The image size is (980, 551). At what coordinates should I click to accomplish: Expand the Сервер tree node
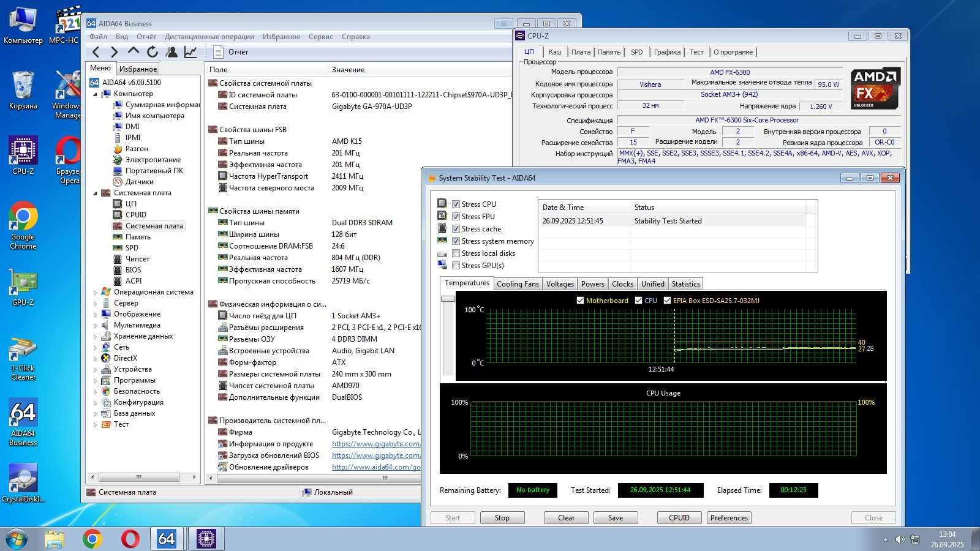tap(95, 304)
